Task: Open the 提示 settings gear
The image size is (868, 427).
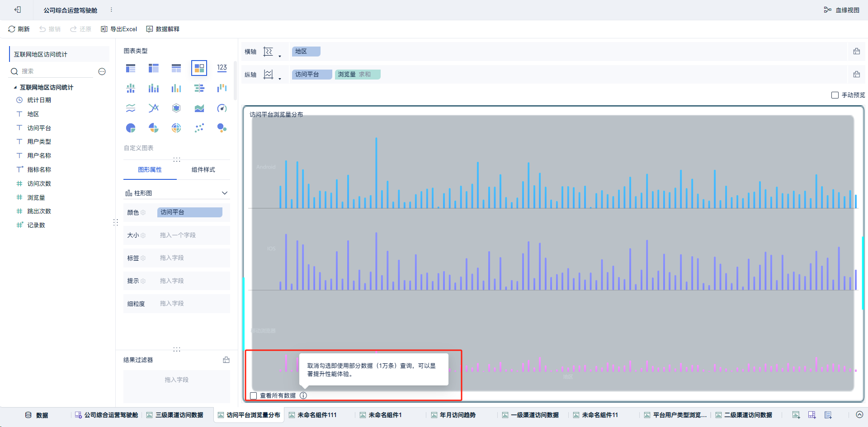Action: 143,281
